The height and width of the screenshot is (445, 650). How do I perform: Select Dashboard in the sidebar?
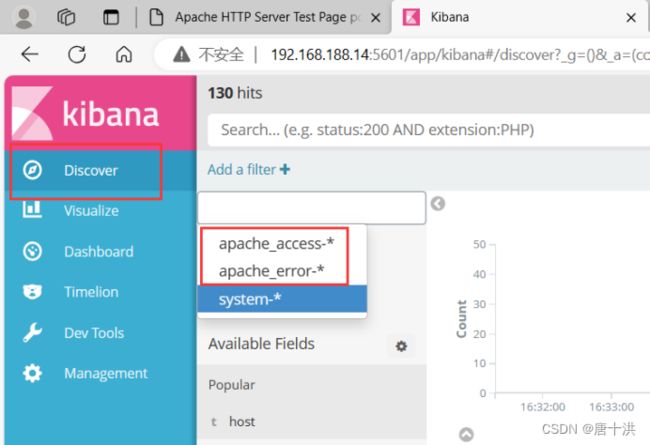click(x=99, y=252)
